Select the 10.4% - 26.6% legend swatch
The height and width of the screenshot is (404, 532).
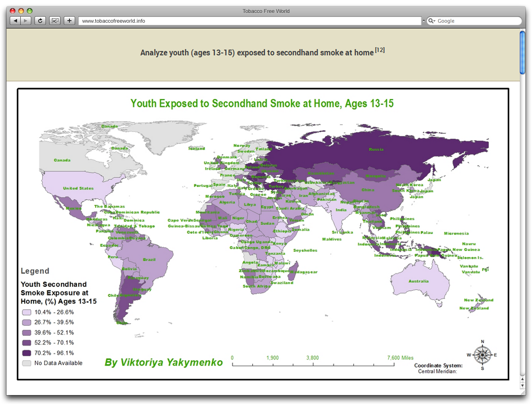[x=26, y=312]
